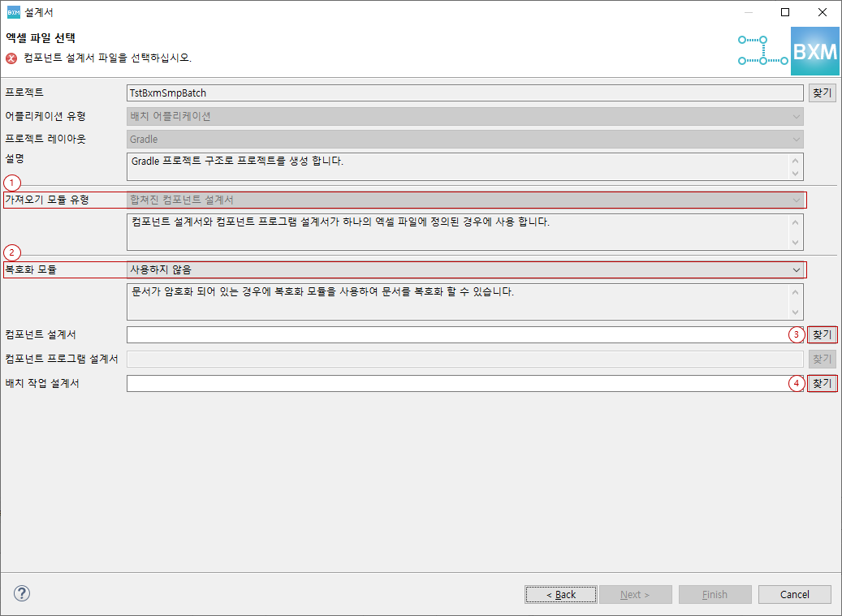Click the node diagram graphic near the BXM logo
Screen dimensions: 842x616
point(762,50)
